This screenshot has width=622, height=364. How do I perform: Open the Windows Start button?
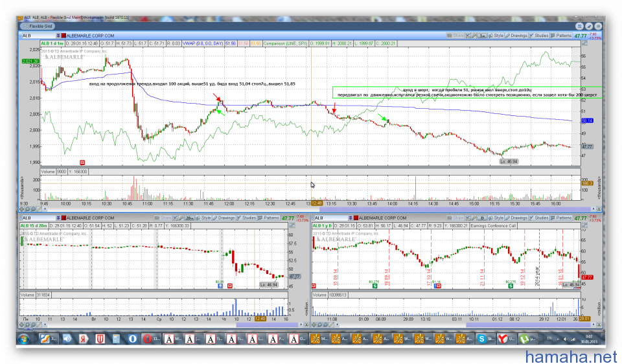(x=24, y=339)
